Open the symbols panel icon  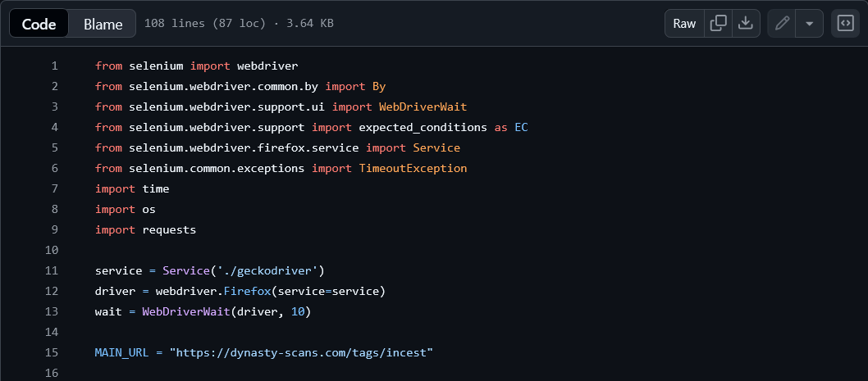(x=845, y=23)
